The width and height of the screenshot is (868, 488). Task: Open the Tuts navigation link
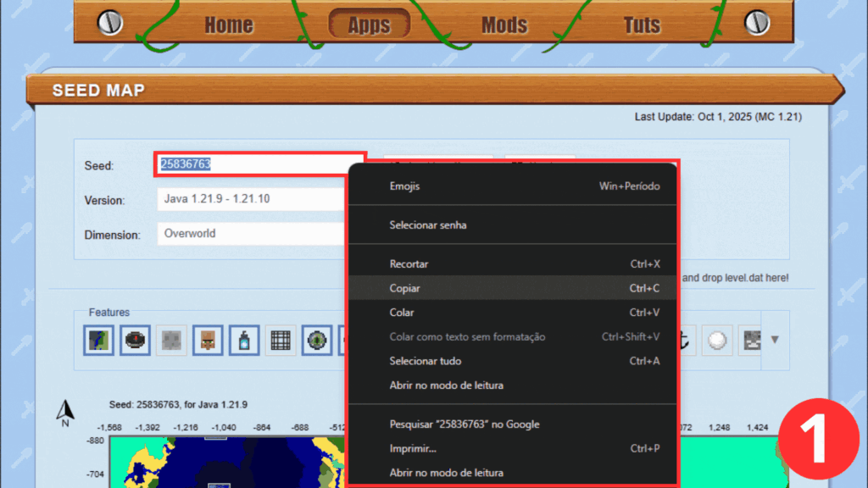(x=642, y=25)
